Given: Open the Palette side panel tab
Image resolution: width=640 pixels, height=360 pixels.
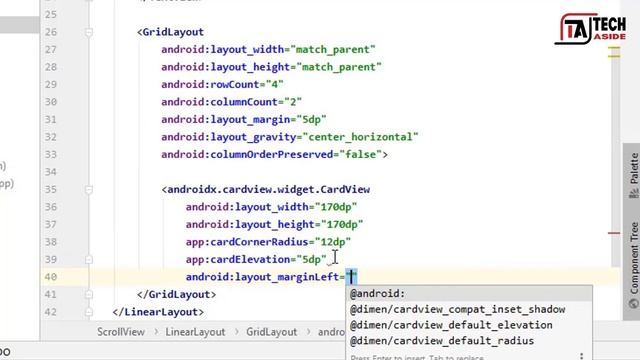Looking at the screenshot, I should tap(633, 175).
